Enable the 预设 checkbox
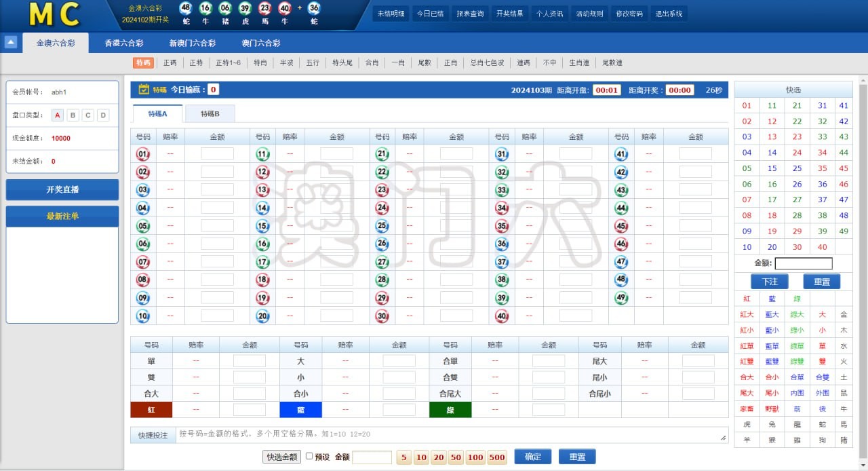 309,457
